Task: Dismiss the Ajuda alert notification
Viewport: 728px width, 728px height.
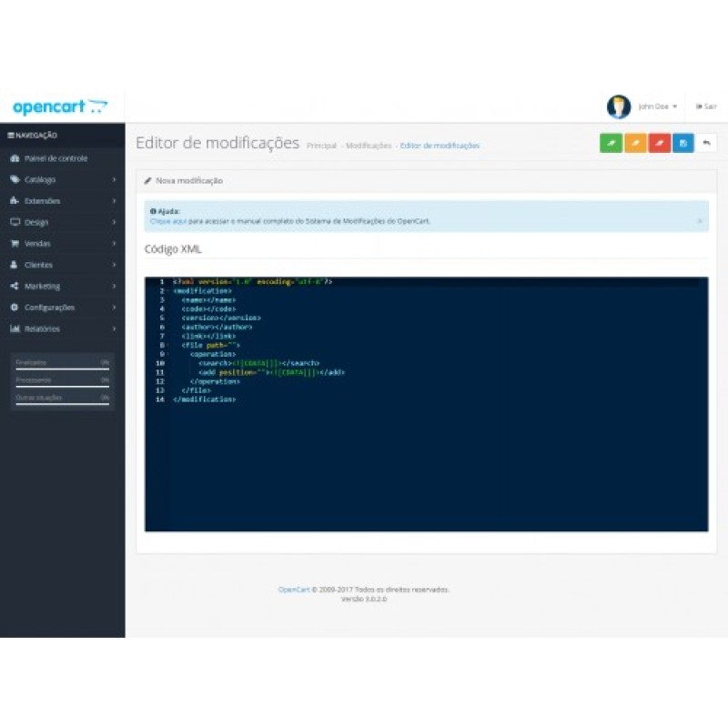Action: point(700,220)
